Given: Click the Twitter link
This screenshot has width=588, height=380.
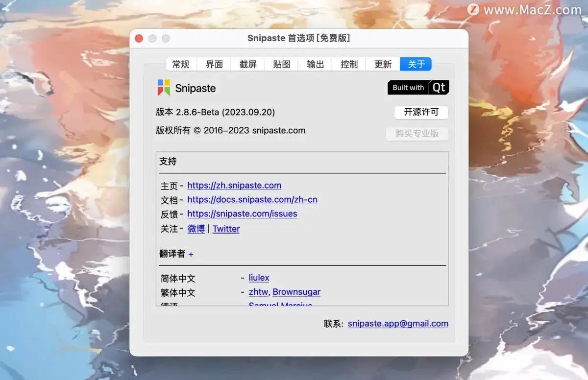Looking at the screenshot, I should pos(226,229).
